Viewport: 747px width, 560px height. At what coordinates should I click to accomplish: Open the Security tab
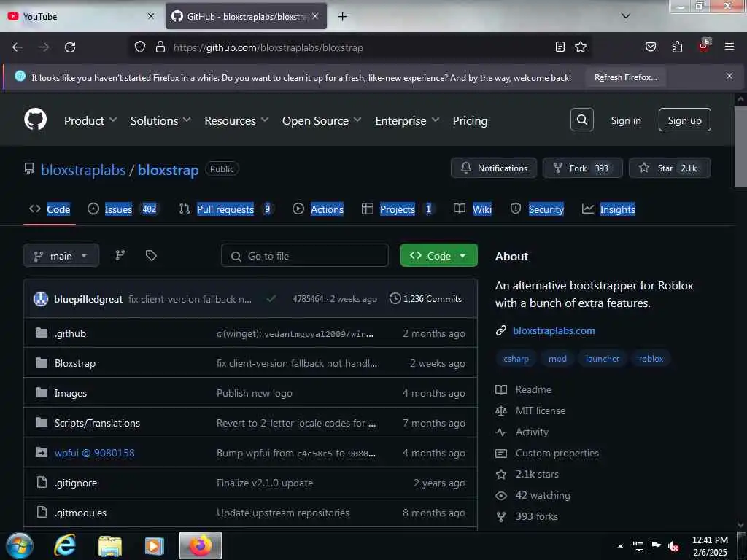[537, 209]
